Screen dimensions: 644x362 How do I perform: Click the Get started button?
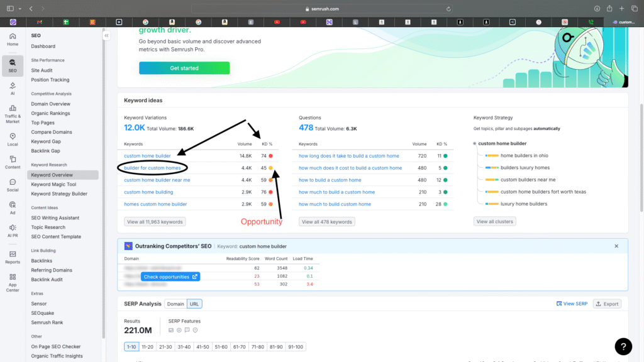(x=184, y=68)
